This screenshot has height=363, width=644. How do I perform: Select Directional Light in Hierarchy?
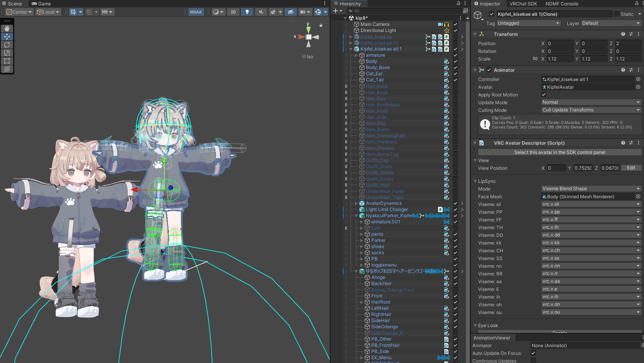378,30
